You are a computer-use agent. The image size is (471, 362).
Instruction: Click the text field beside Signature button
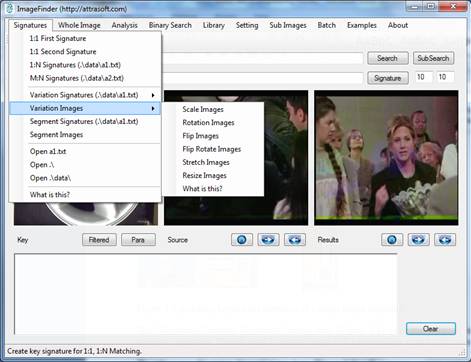point(262,78)
